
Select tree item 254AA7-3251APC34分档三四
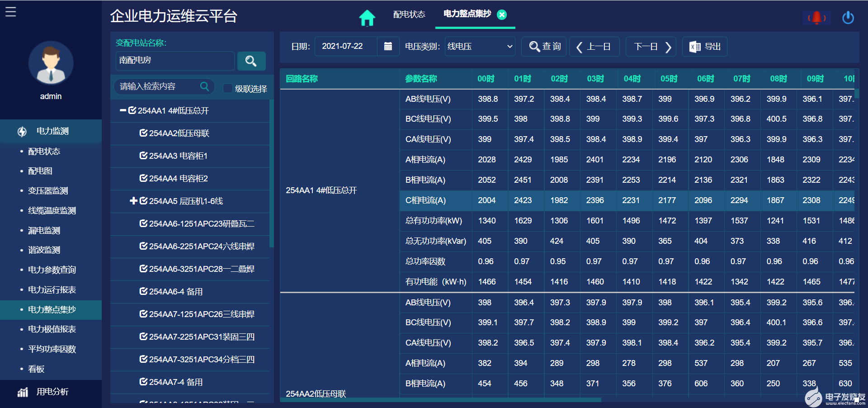(202, 360)
